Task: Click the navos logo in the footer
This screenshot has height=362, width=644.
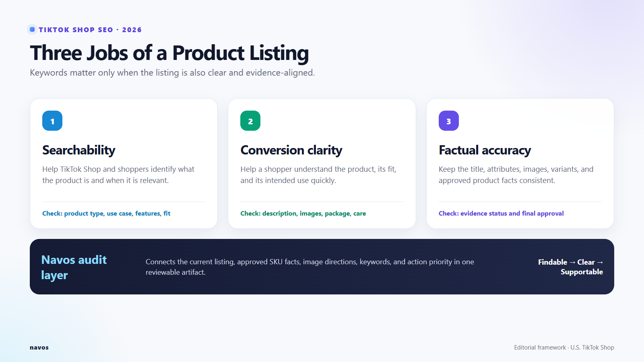Action: click(39, 348)
